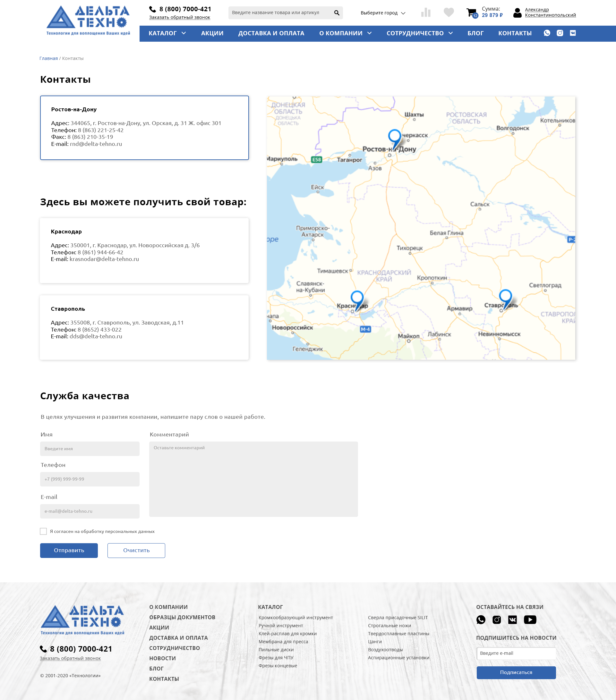
Task: Expand the О компании menu chevron
Action: (369, 33)
